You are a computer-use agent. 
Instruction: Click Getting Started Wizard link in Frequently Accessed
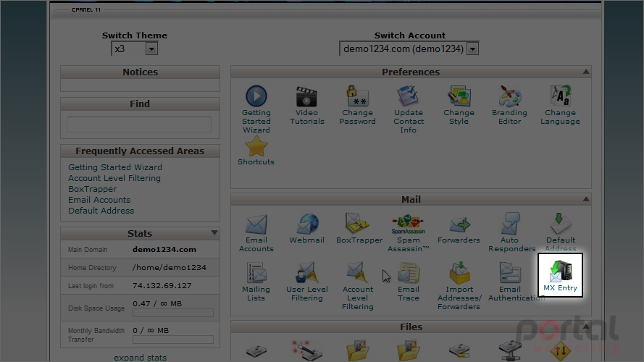click(115, 167)
